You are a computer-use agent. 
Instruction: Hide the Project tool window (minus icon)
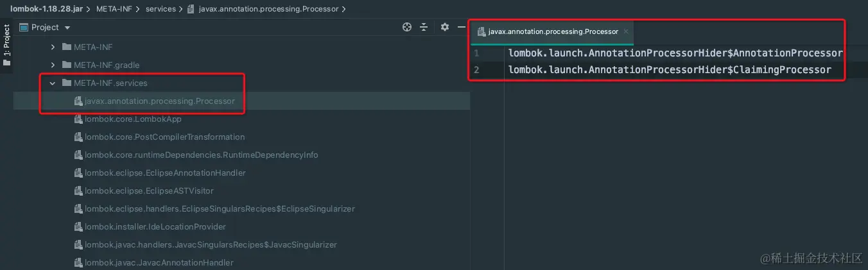pyautogui.click(x=461, y=27)
